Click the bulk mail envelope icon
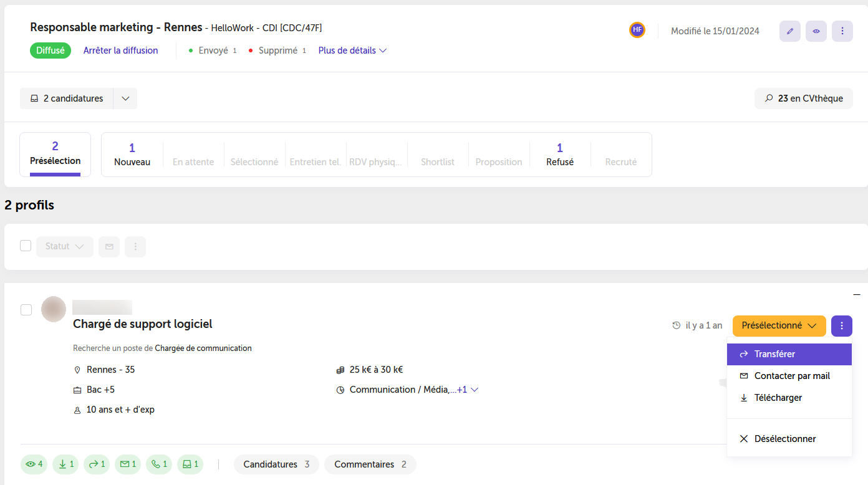868x485 pixels. [x=109, y=247]
